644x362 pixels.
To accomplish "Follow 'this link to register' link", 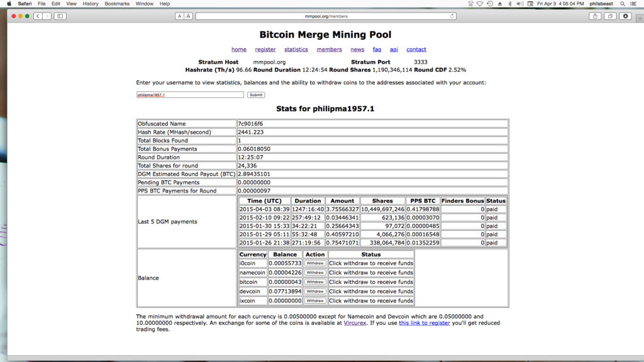I will click(x=425, y=323).
